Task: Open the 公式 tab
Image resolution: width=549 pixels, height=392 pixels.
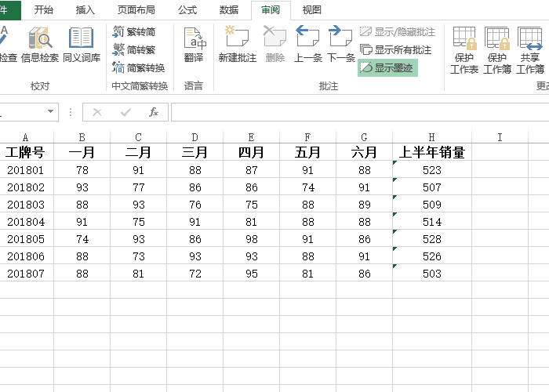Action: [187, 9]
